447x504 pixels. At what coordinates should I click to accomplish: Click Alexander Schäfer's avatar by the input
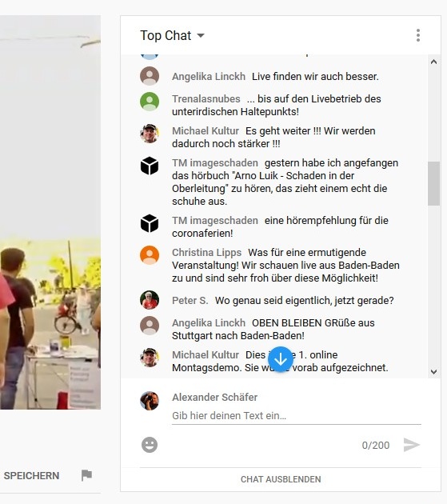[150, 401]
